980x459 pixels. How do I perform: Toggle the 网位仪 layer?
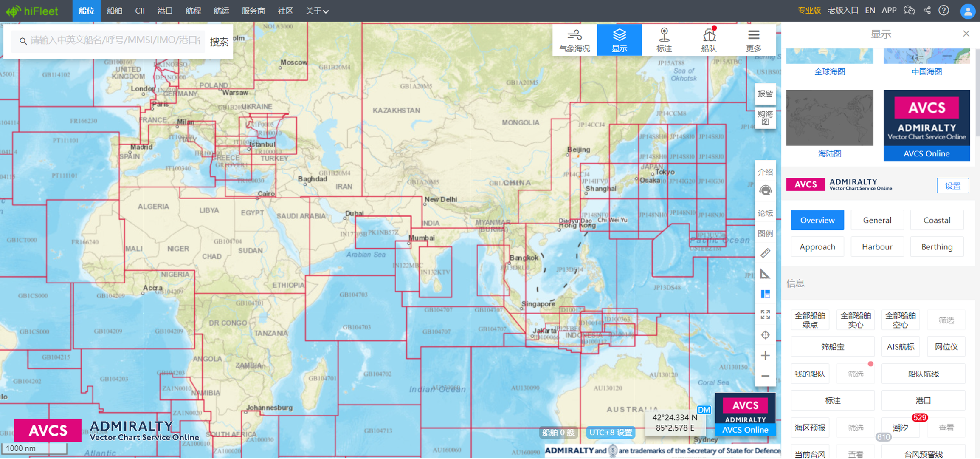pos(946,347)
